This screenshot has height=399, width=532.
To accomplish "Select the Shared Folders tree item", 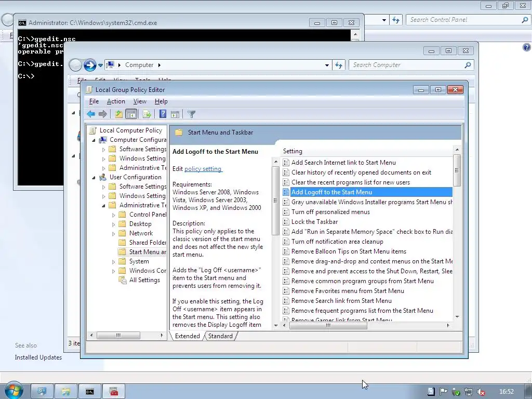I will click(148, 243).
